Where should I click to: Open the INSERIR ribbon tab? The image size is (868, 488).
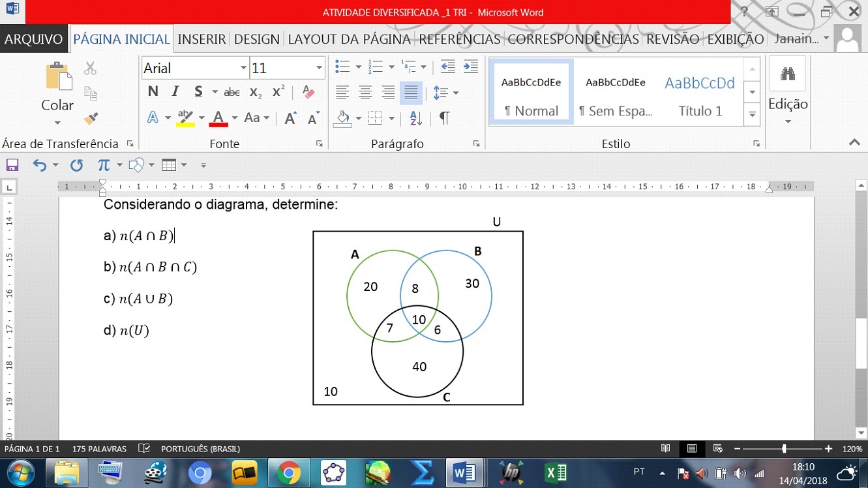pos(202,39)
